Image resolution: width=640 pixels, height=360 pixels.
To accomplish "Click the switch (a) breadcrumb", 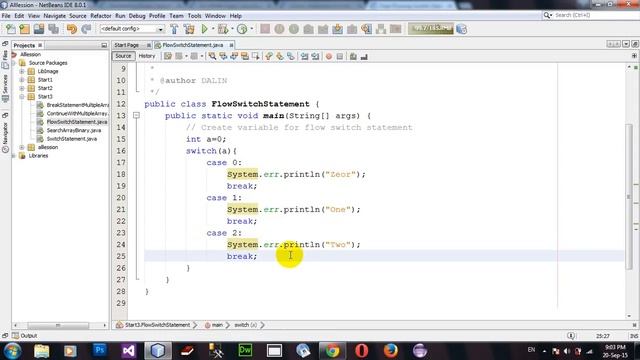I will click(245, 325).
